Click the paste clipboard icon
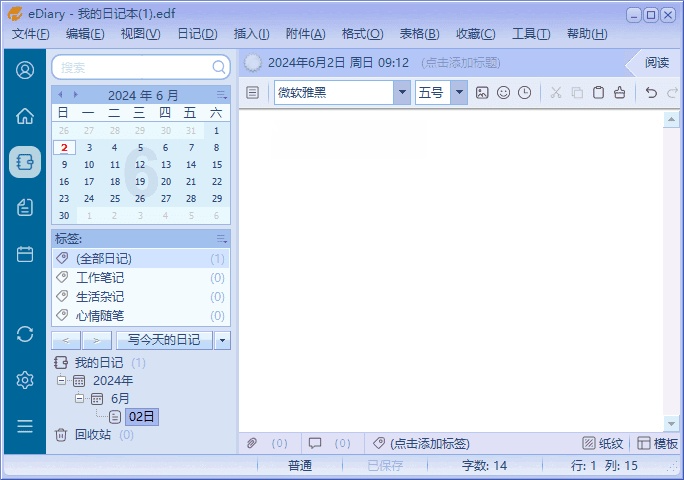Viewport: 684px width, 480px height. coord(598,93)
